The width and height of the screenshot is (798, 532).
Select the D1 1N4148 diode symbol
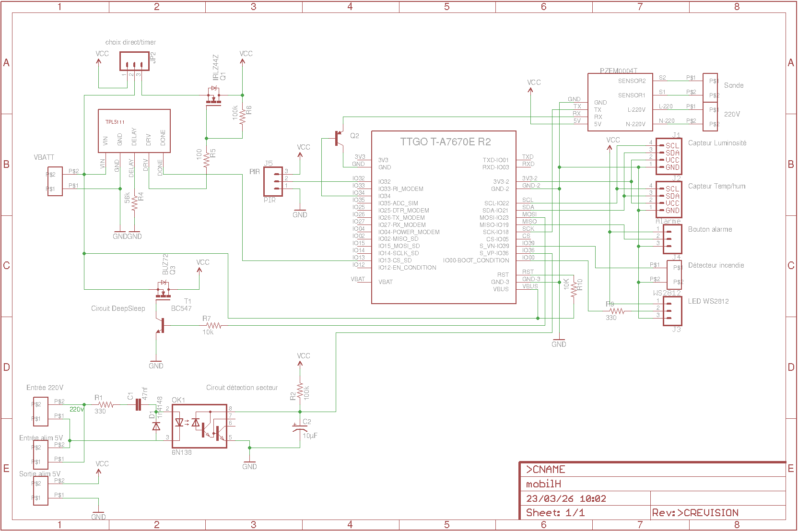pyautogui.click(x=156, y=426)
